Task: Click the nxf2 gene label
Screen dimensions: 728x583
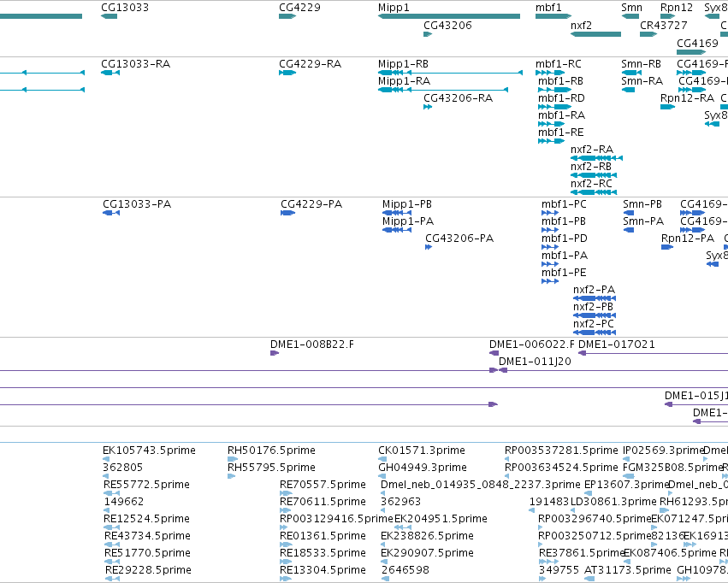Action: [581, 25]
